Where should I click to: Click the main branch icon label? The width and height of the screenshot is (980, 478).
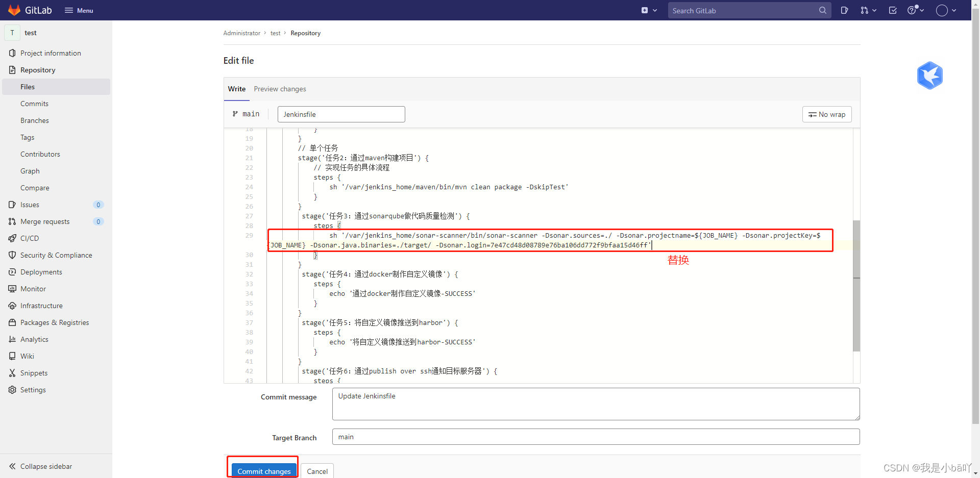[x=246, y=114]
